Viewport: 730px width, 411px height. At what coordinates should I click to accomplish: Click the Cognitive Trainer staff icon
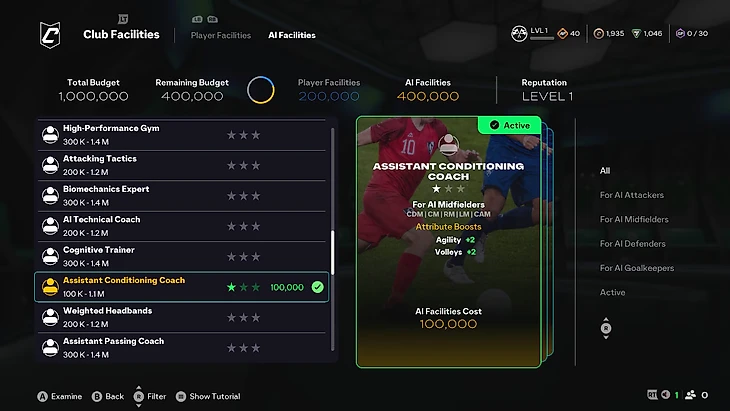50,256
